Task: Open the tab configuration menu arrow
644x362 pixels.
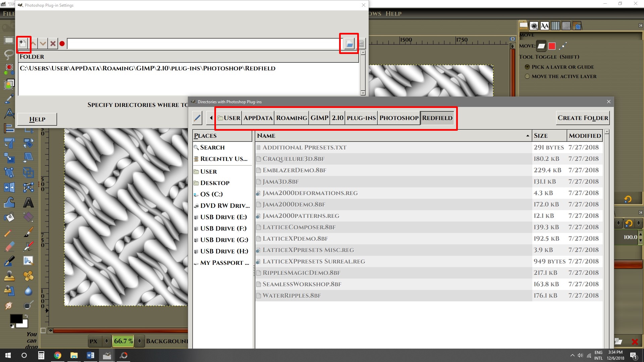Action: (640, 25)
